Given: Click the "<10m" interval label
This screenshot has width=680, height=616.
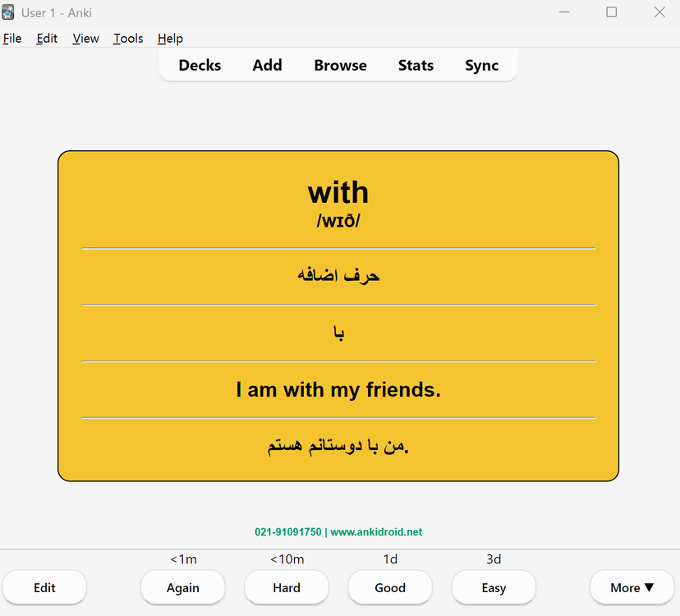Looking at the screenshot, I should coord(287,559).
